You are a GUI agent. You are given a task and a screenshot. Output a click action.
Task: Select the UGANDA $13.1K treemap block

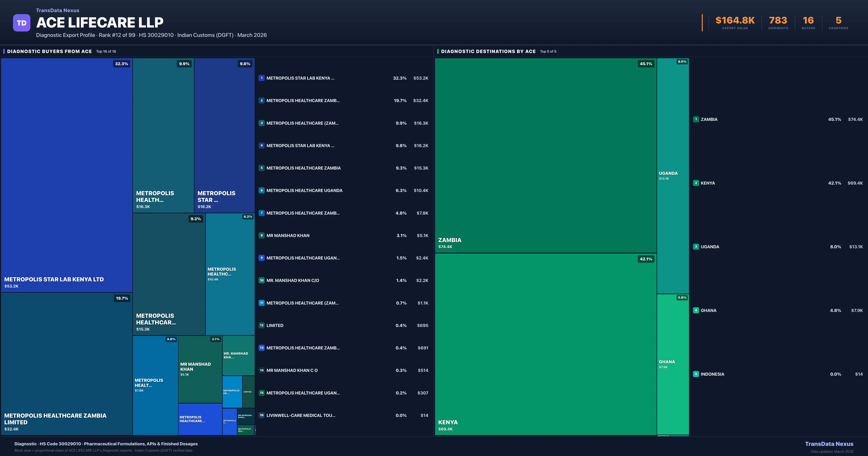pos(673,175)
